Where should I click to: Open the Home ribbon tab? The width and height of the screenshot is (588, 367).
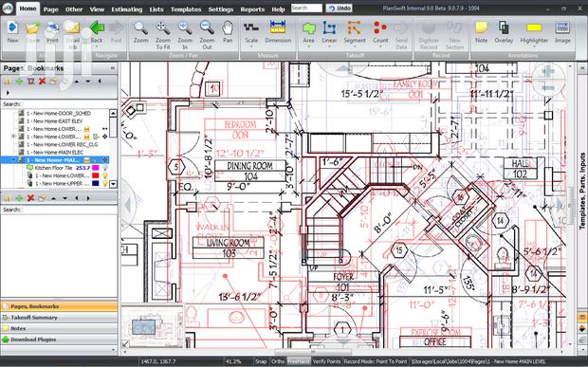28,9
